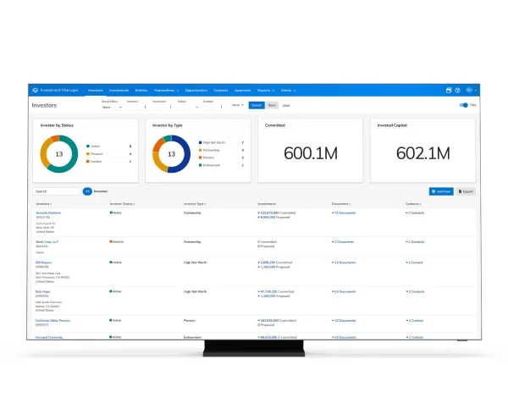Screen dimensions: 508x420
Task: Open the Bob Hope investor link
Action: point(43,291)
